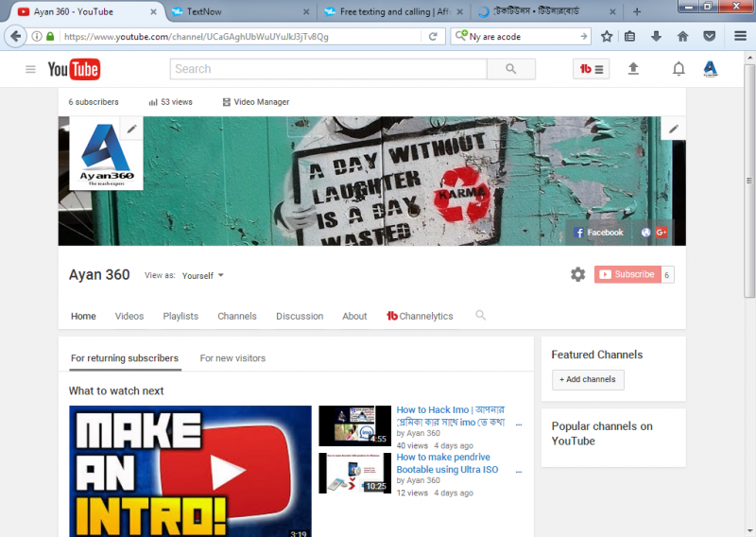The height and width of the screenshot is (537, 756).
Task: Close the TextNow tab
Action: coord(306,12)
